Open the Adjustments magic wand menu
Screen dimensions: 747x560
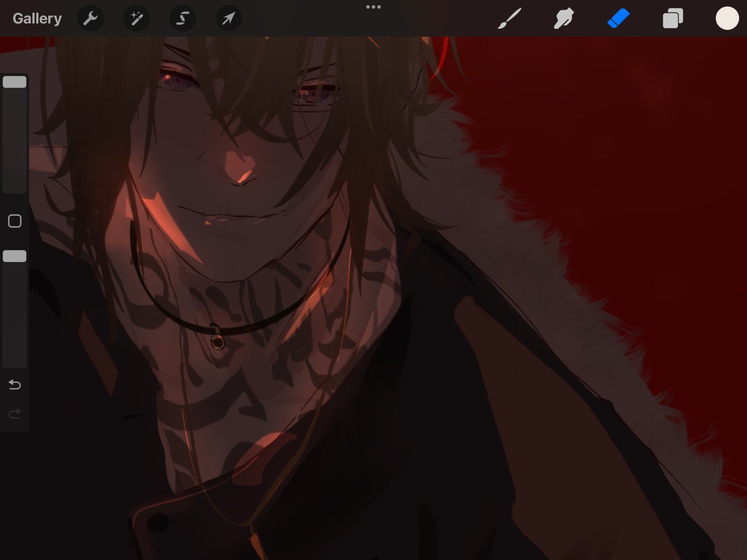tap(136, 19)
